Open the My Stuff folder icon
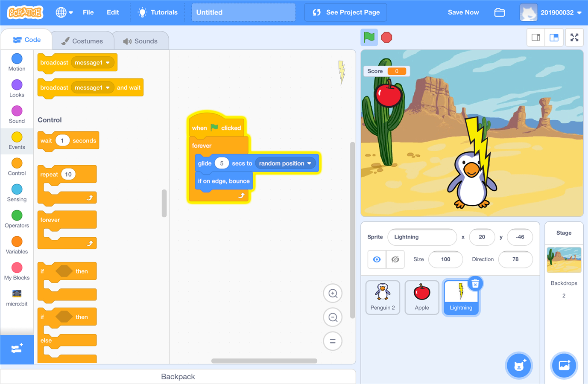 tap(499, 12)
